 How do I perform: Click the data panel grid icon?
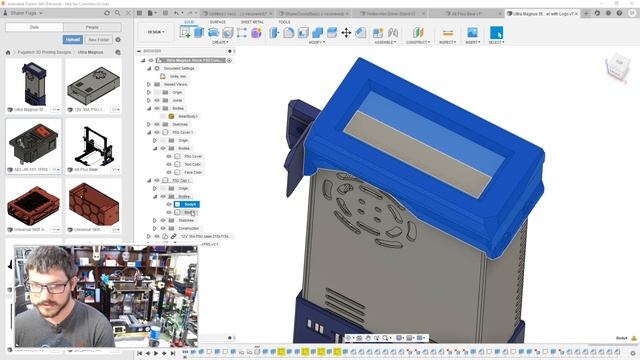point(139,13)
